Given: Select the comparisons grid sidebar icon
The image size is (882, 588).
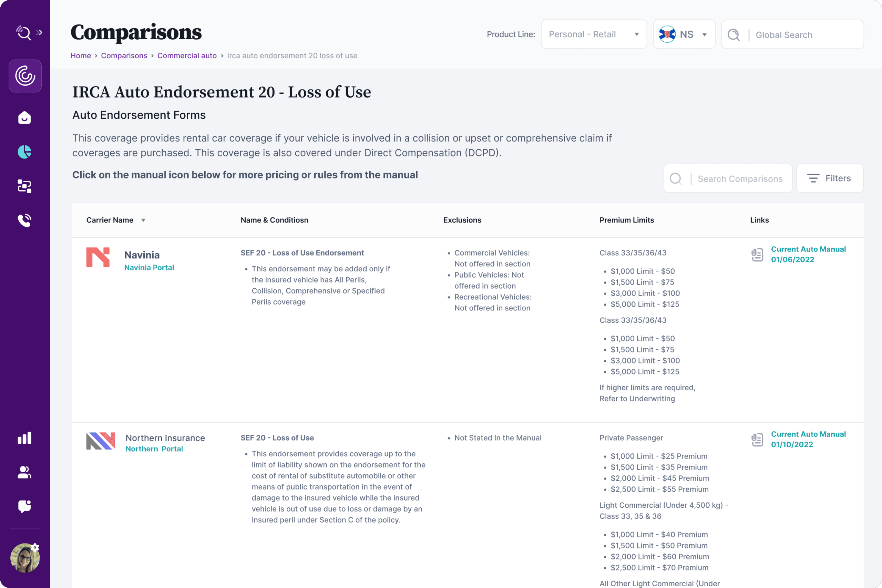Looking at the screenshot, I should click(24, 186).
